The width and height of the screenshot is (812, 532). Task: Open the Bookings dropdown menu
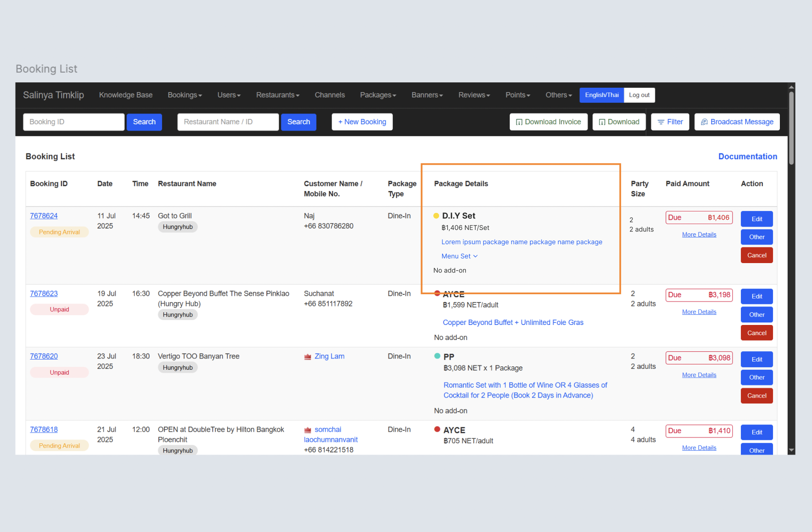click(185, 95)
